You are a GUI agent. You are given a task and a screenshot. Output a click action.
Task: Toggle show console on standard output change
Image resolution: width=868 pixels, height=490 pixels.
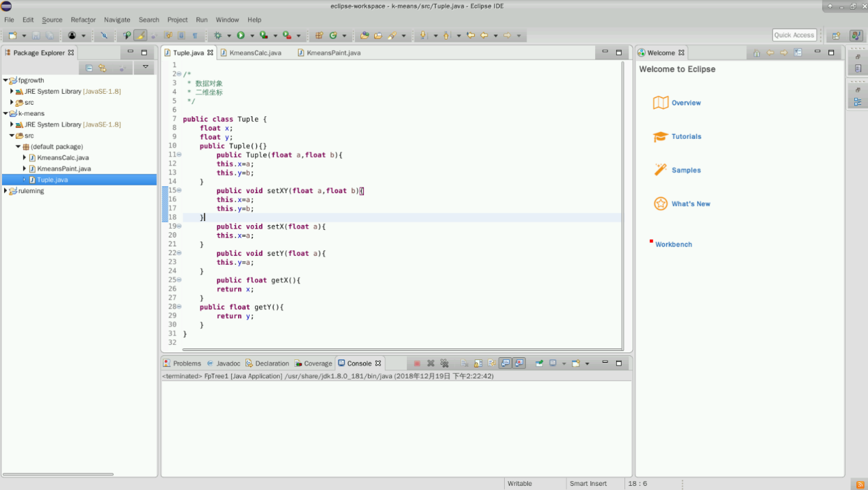(505, 363)
